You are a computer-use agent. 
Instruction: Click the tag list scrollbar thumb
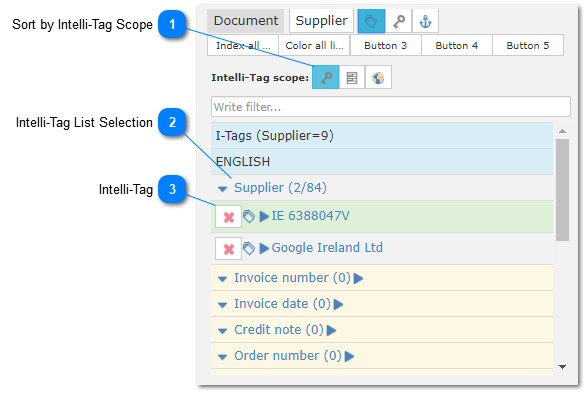click(562, 190)
